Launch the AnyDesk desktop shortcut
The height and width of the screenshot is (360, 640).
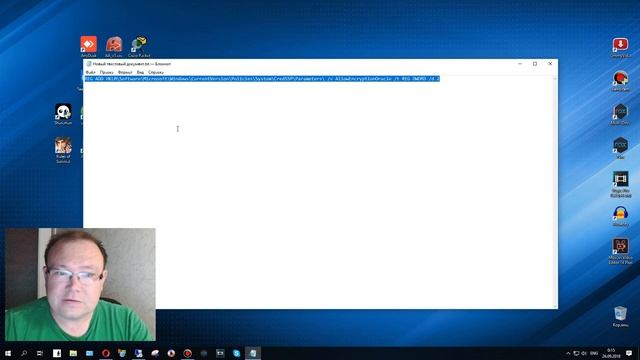click(x=89, y=47)
